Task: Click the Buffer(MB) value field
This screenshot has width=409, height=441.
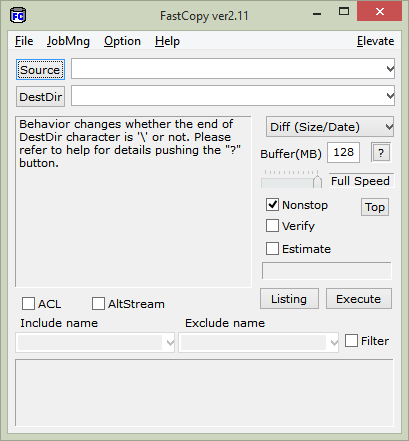Action: (343, 153)
